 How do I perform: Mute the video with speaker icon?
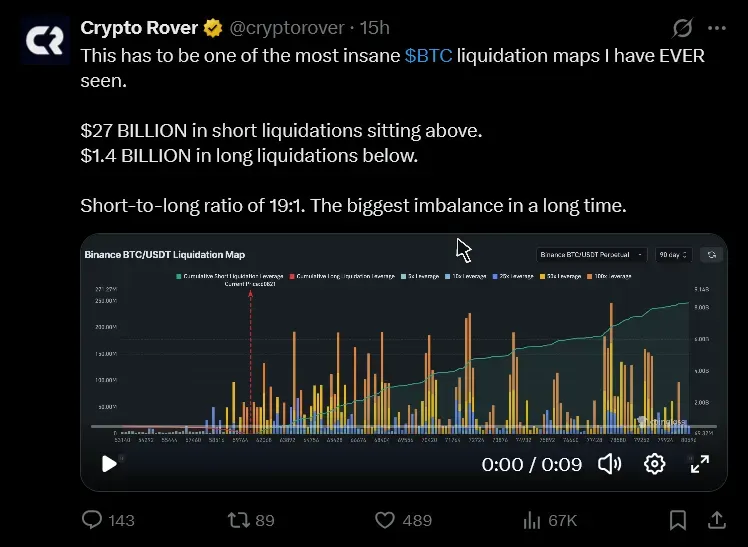[x=610, y=464]
